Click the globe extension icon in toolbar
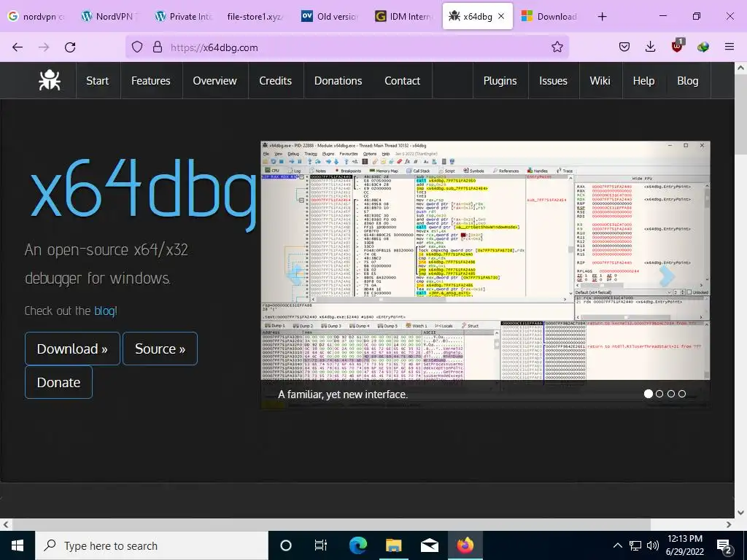 point(703,47)
